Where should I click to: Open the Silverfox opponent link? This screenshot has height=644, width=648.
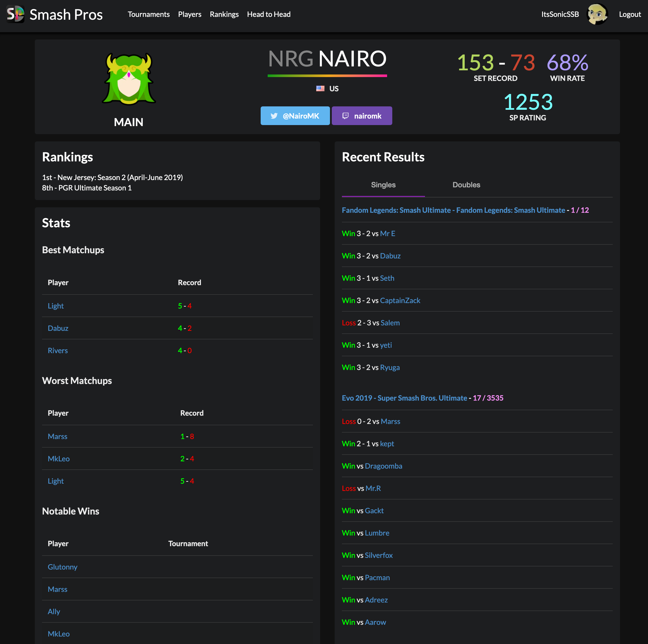(379, 555)
